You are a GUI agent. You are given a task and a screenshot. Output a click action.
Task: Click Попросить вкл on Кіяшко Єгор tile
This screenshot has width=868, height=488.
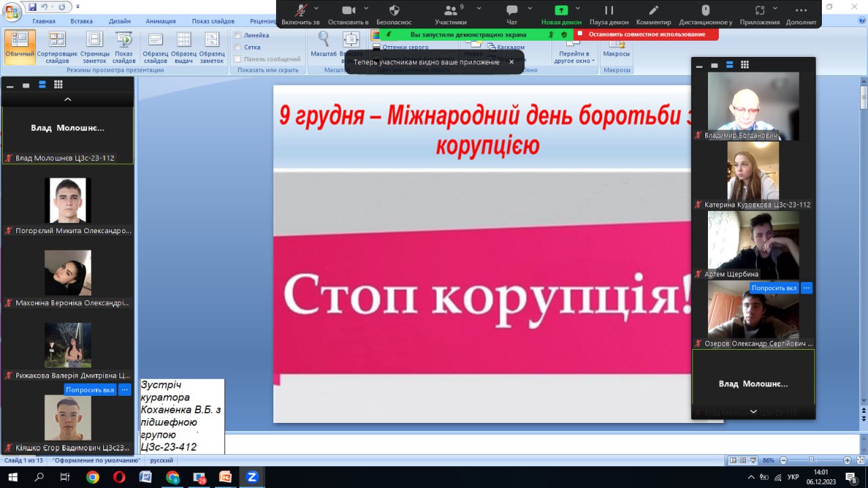click(x=90, y=390)
